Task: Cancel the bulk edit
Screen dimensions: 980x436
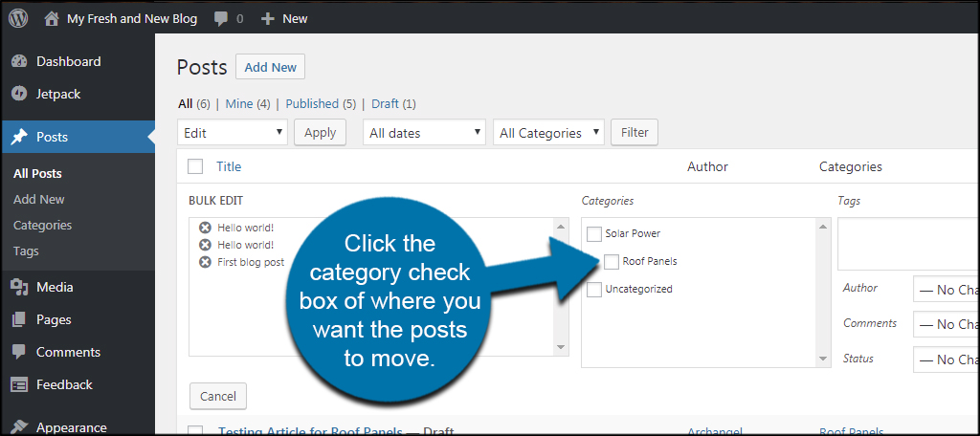Action: coord(218,396)
